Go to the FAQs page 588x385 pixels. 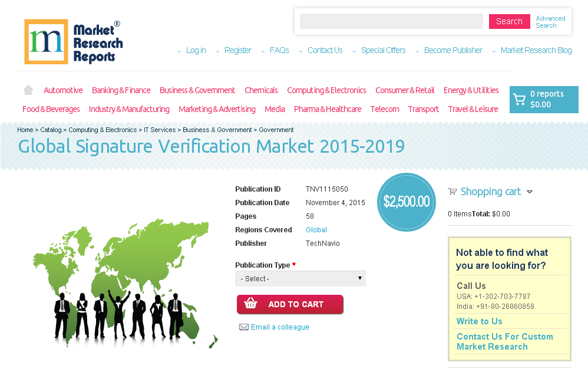[279, 50]
